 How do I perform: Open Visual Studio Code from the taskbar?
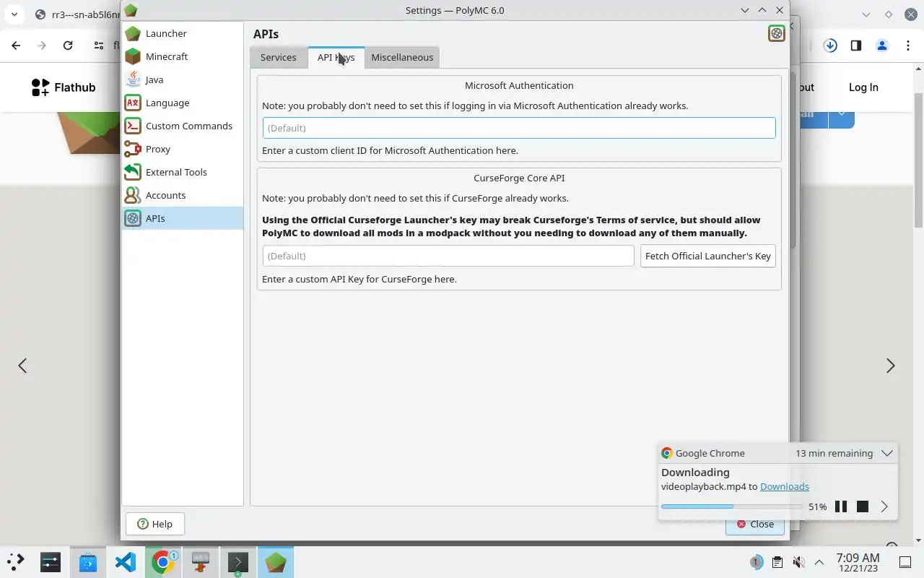point(126,561)
